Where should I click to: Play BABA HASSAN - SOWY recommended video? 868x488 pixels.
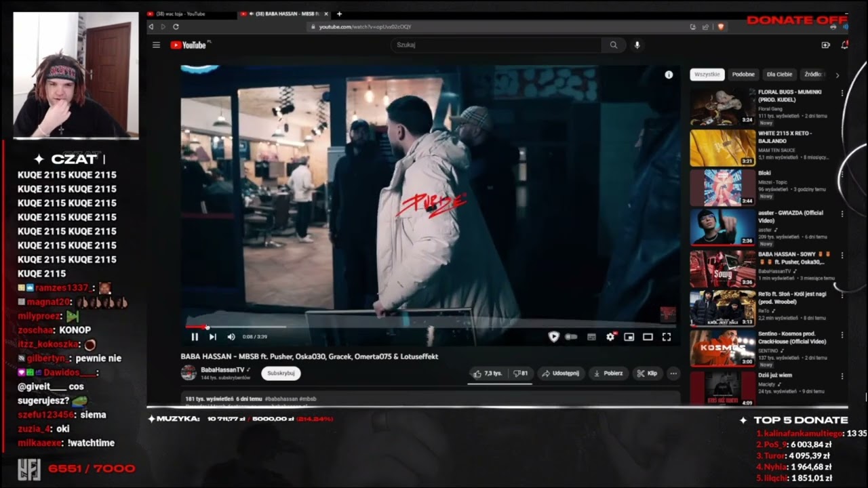723,269
